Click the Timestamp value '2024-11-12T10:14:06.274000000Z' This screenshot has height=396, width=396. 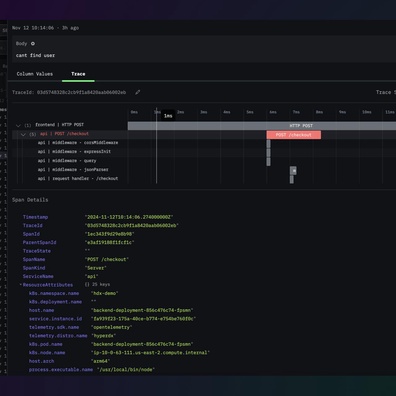129,217
